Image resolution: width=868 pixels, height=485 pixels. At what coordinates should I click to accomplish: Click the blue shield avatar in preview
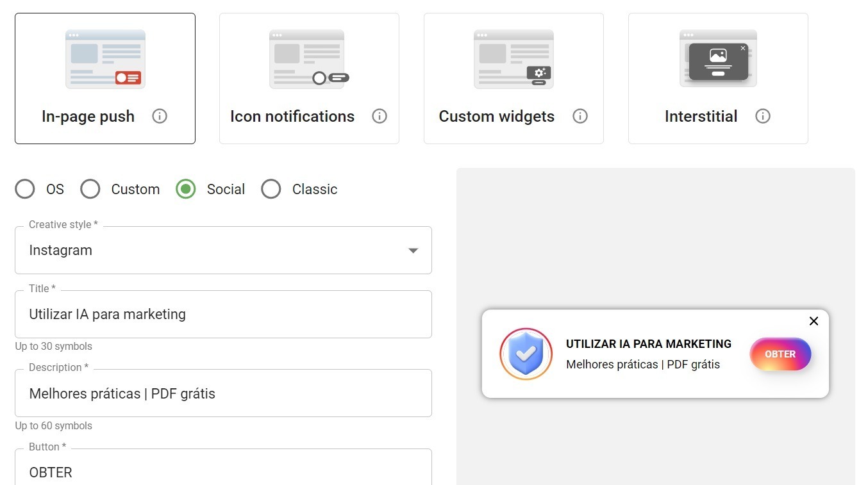pyautogui.click(x=526, y=354)
